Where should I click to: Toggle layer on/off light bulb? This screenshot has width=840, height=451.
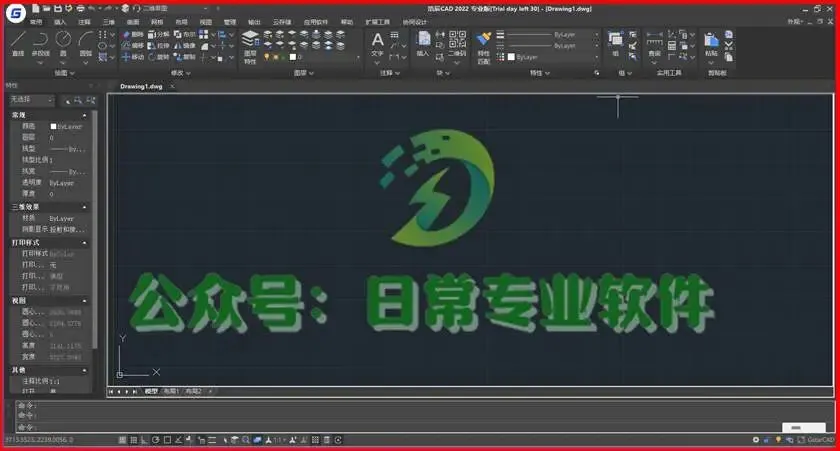266,57
